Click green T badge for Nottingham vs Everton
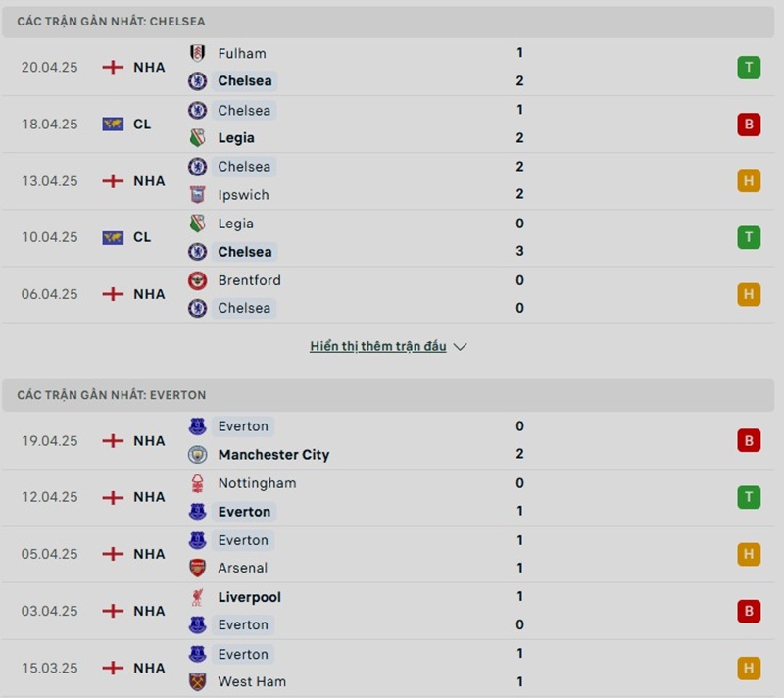 tap(749, 497)
